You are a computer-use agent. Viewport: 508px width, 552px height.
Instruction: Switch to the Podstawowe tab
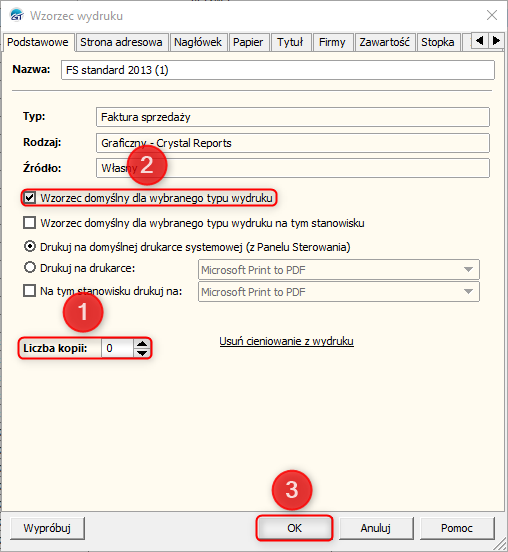point(38,42)
